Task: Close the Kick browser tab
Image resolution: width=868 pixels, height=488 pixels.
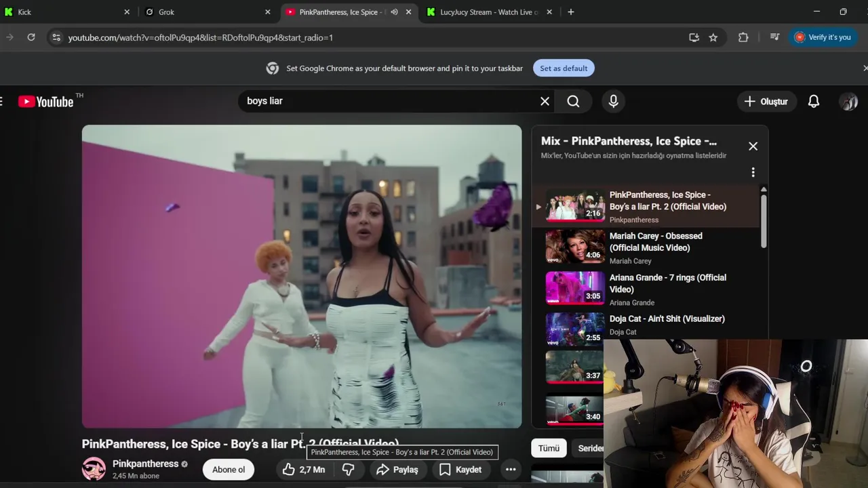Action: [x=127, y=12]
